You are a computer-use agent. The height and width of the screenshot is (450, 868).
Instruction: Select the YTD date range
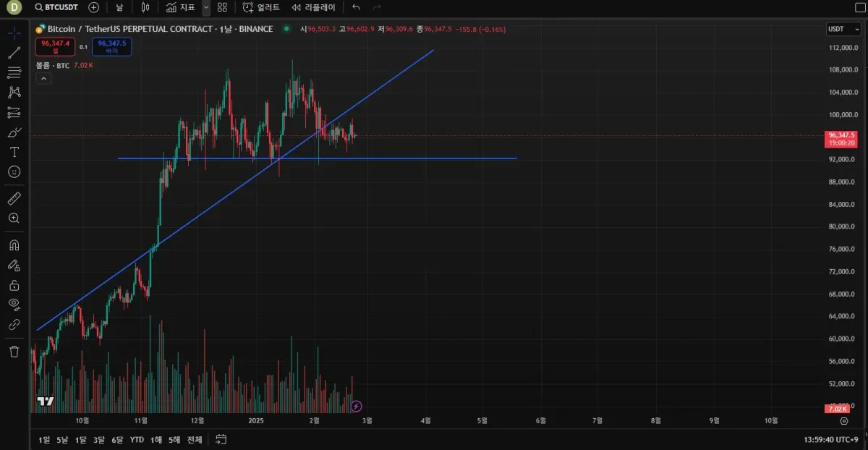(137, 439)
